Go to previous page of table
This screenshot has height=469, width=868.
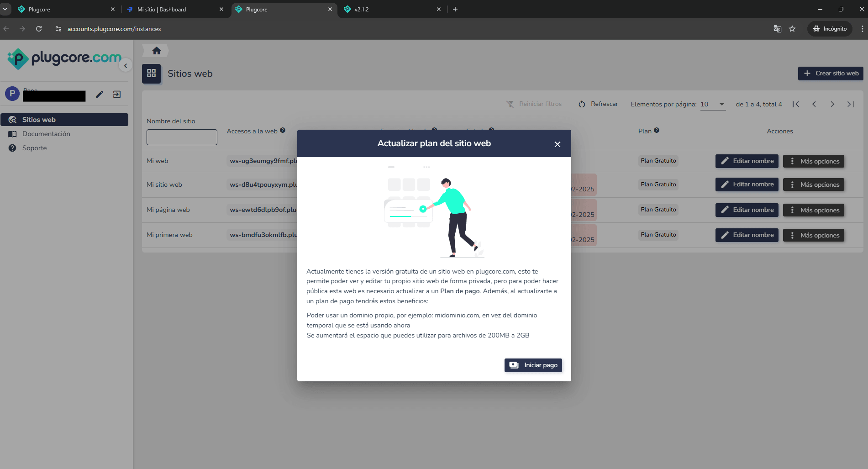tap(814, 104)
